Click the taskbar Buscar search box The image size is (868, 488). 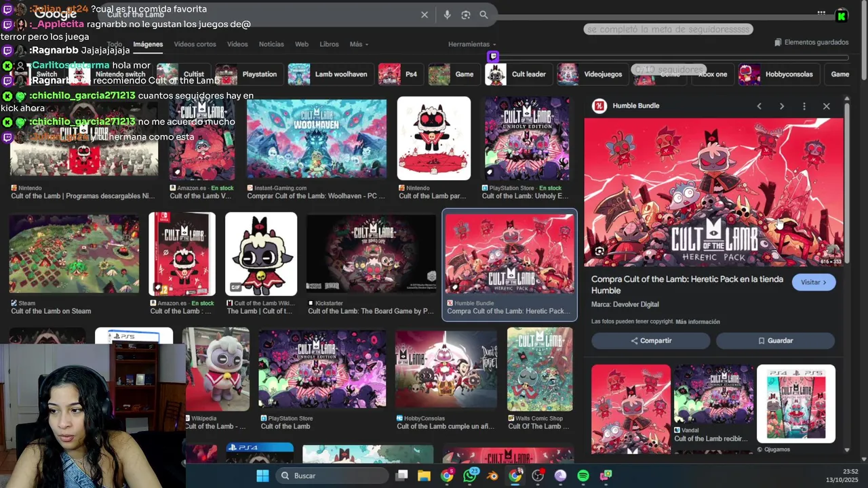[332, 476]
